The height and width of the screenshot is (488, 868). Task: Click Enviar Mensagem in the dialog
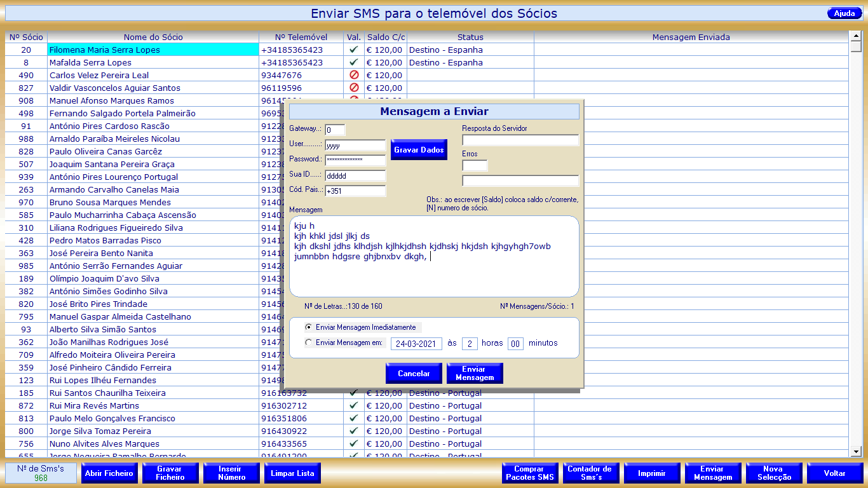(474, 374)
